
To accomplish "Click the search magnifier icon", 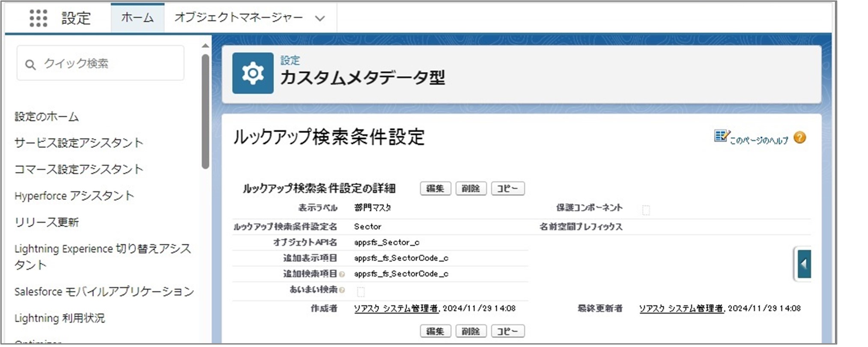I will (30, 65).
